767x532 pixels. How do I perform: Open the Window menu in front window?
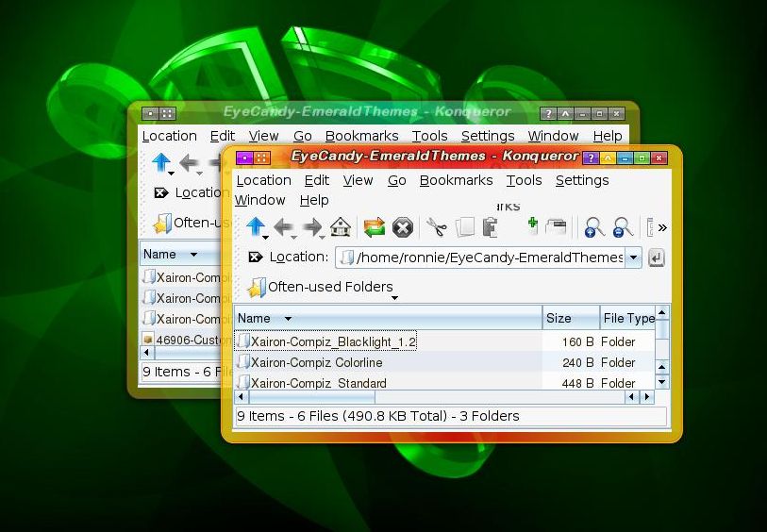pyautogui.click(x=259, y=200)
